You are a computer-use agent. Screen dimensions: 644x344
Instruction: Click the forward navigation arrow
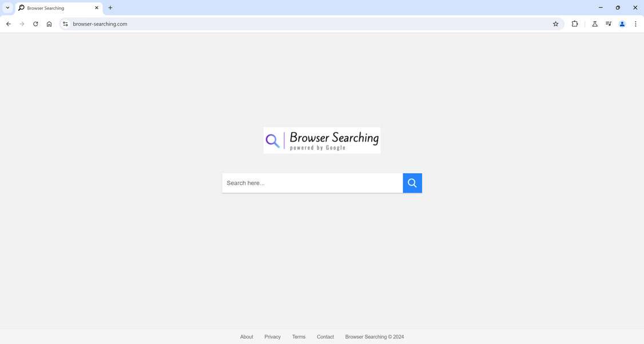pos(22,23)
